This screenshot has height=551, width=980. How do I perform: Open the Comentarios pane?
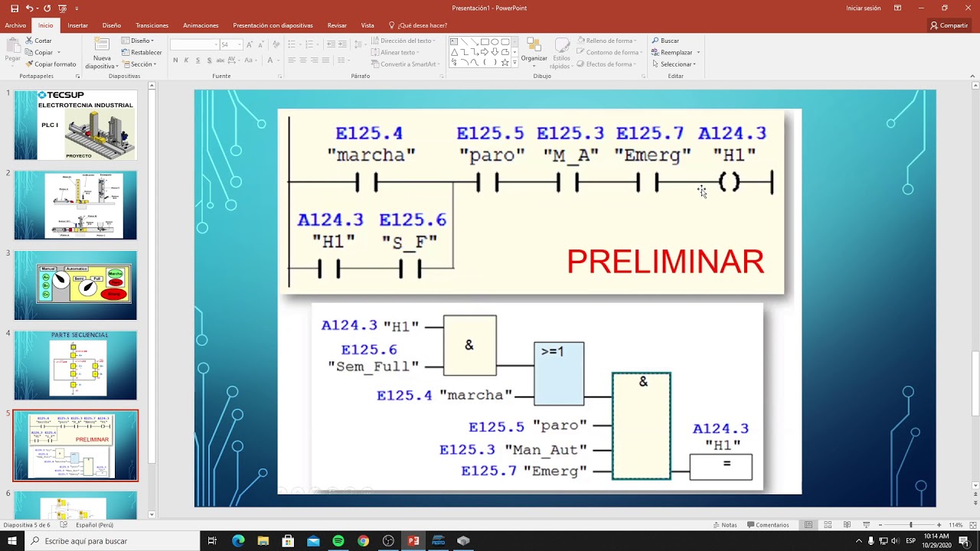coord(768,525)
